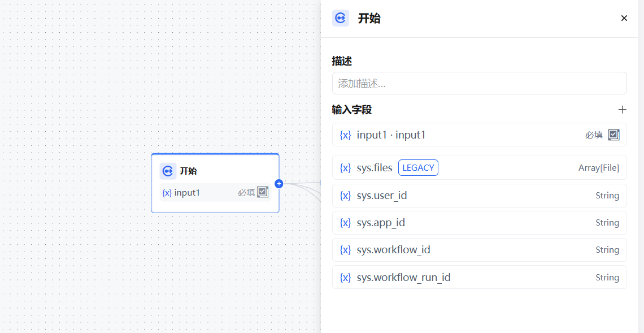The height and width of the screenshot is (333, 644).
Task: Select the Start node title on canvas
Action: click(188, 171)
